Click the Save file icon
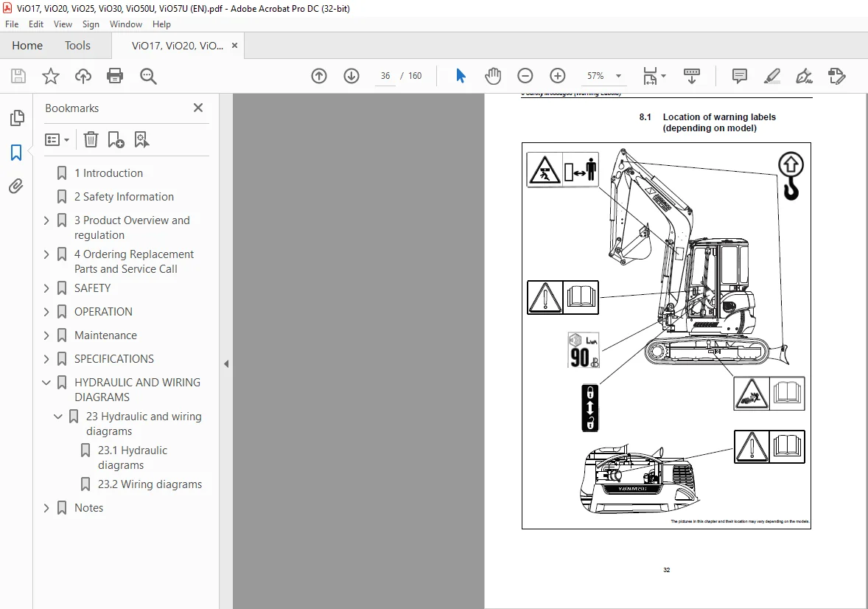The image size is (868, 609). [18, 76]
